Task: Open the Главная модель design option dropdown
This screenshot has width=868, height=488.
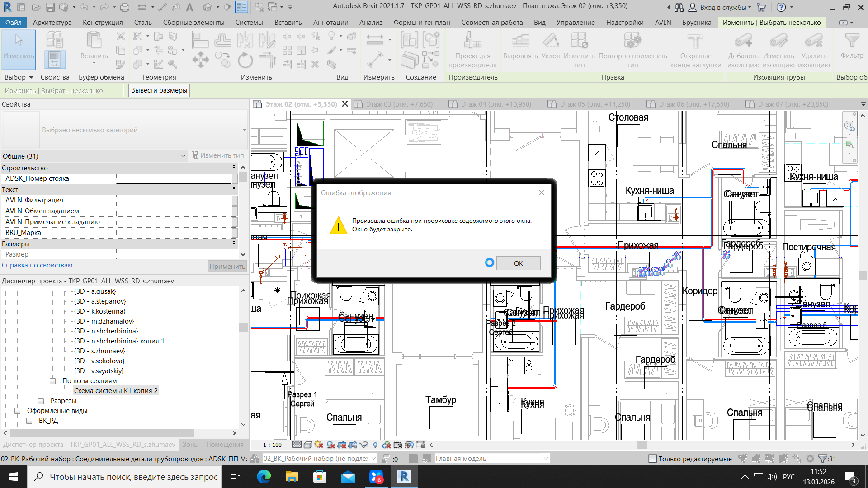Action: tap(546, 459)
